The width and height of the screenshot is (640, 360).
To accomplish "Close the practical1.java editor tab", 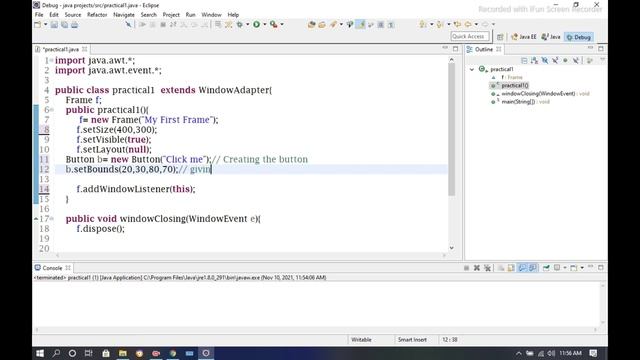I will 84,49.
